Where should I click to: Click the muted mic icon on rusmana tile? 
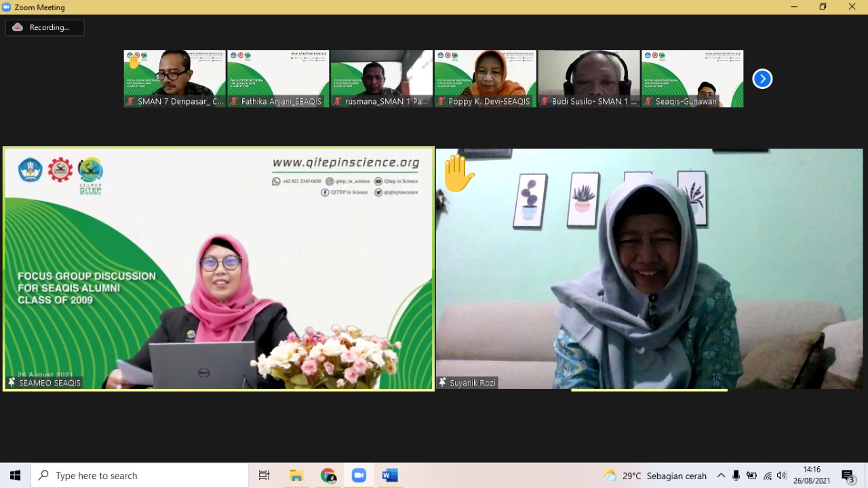(x=338, y=102)
